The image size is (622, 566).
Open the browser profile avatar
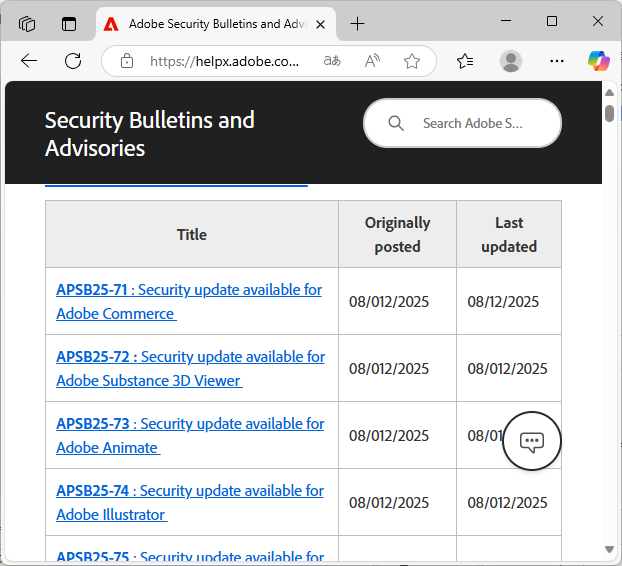[511, 61]
